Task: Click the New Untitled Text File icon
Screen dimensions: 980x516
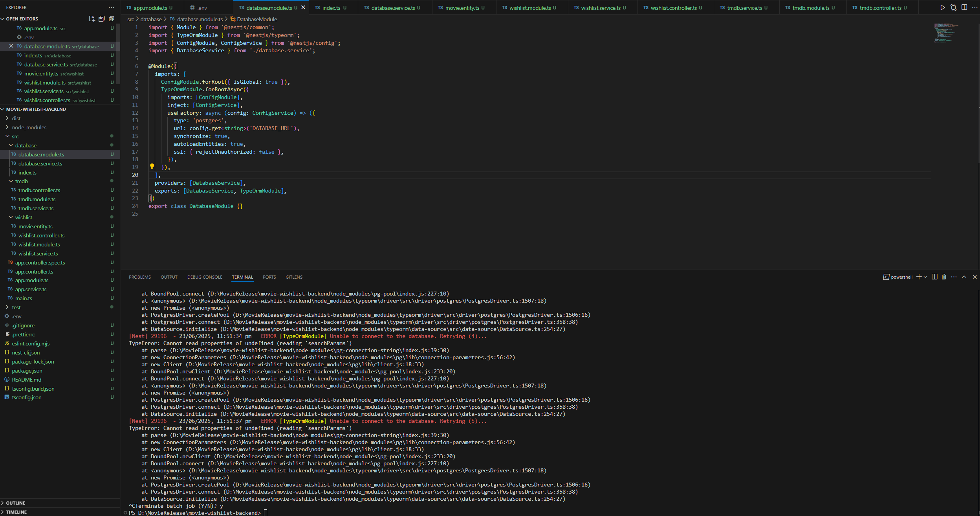Action: tap(92, 19)
